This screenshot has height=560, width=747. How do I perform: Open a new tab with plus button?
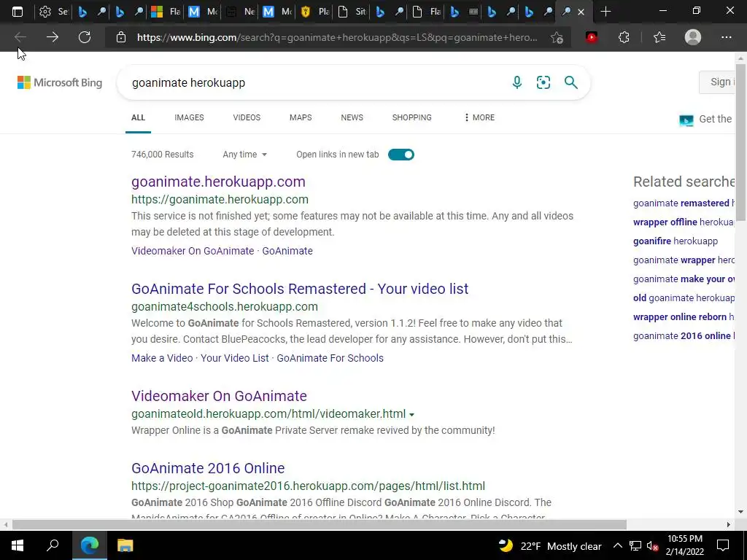605,12
